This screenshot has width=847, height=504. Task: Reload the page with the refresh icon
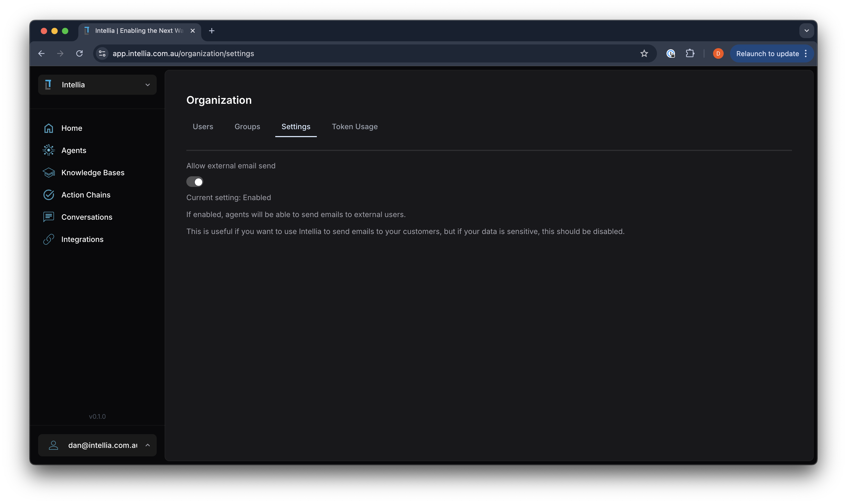79,53
